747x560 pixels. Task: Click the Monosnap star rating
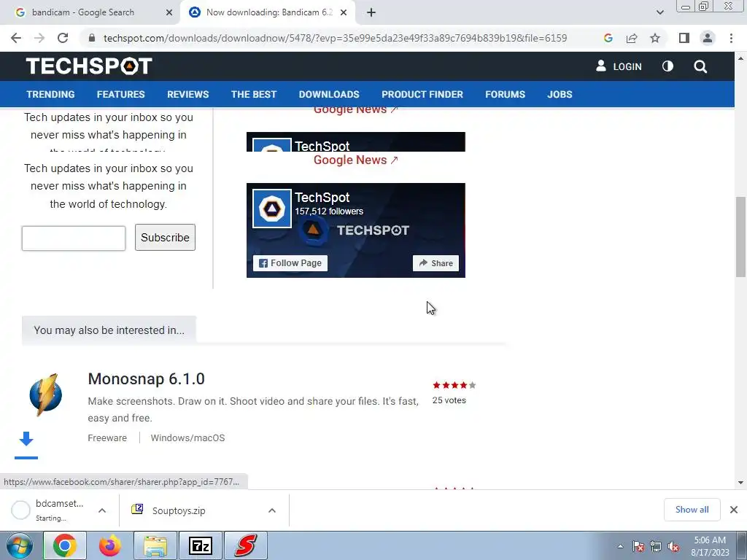point(454,385)
